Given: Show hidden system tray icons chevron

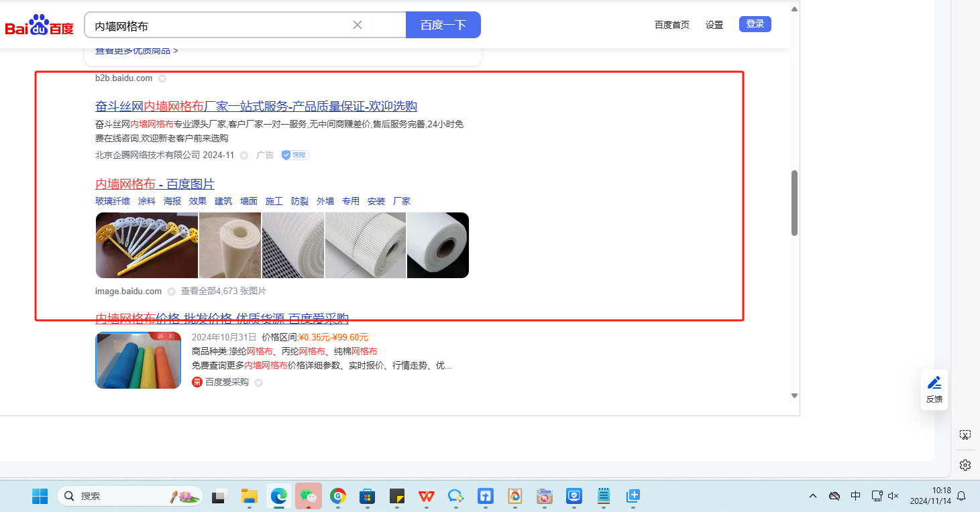Looking at the screenshot, I should [x=813, y=496].
